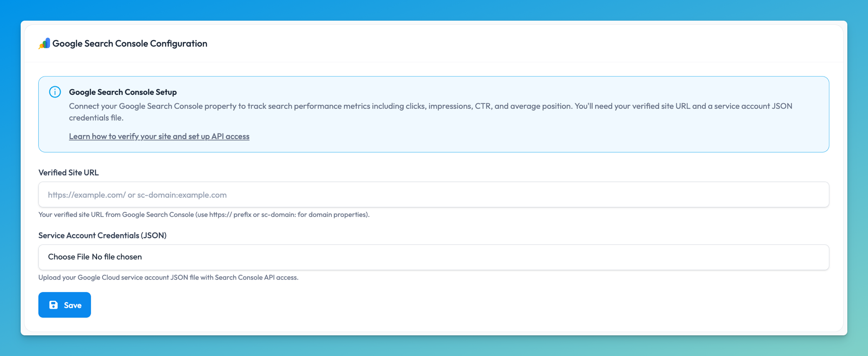Viewport: 868px width, 356px height.
Task: Open the learn how to verify site link
Action: coord(159,136)
